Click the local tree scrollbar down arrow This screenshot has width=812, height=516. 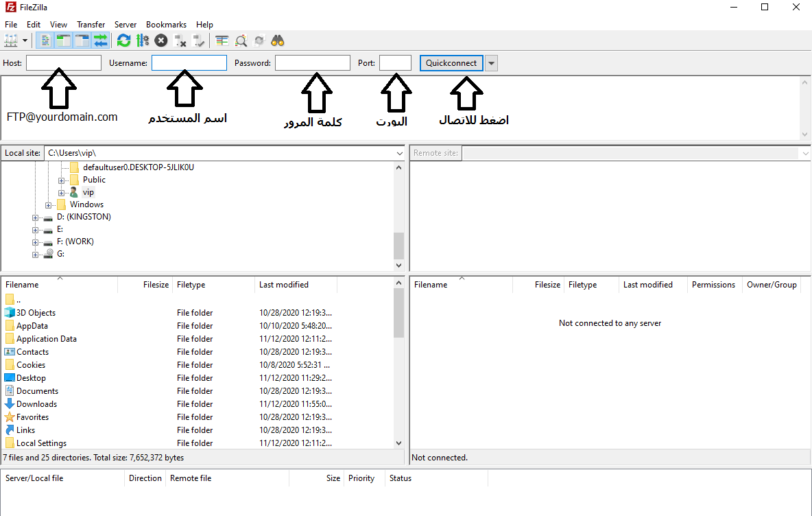[x=398, y=266]
